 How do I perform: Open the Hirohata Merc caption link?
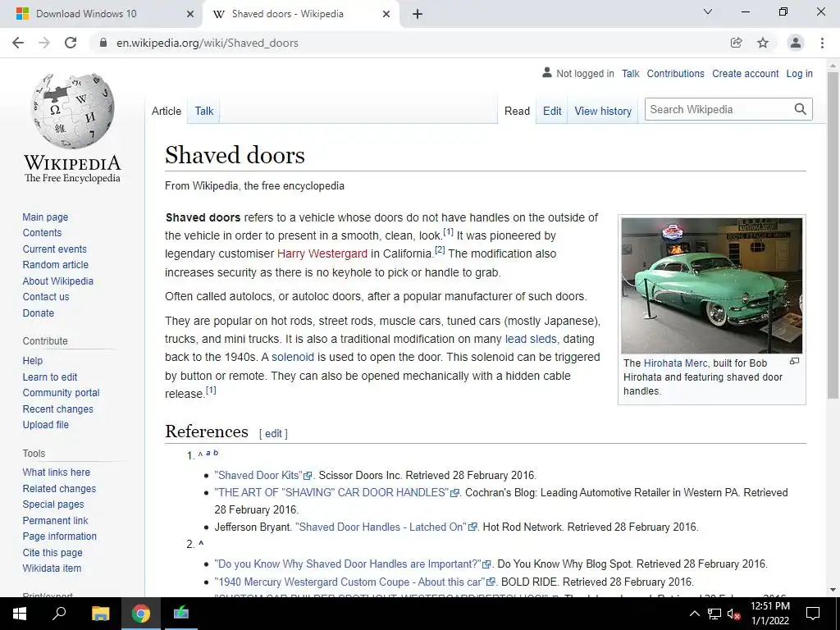(x=675, y=363)
